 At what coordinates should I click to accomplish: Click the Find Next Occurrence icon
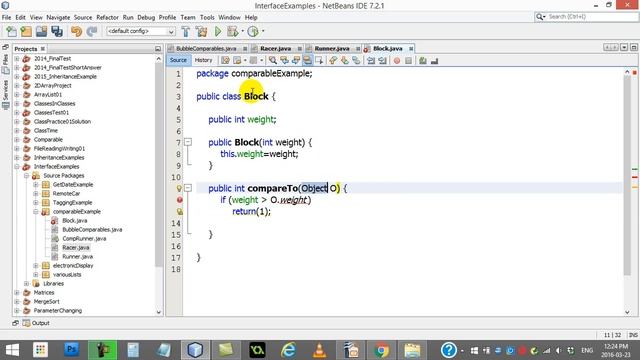[x=296, y=60]
